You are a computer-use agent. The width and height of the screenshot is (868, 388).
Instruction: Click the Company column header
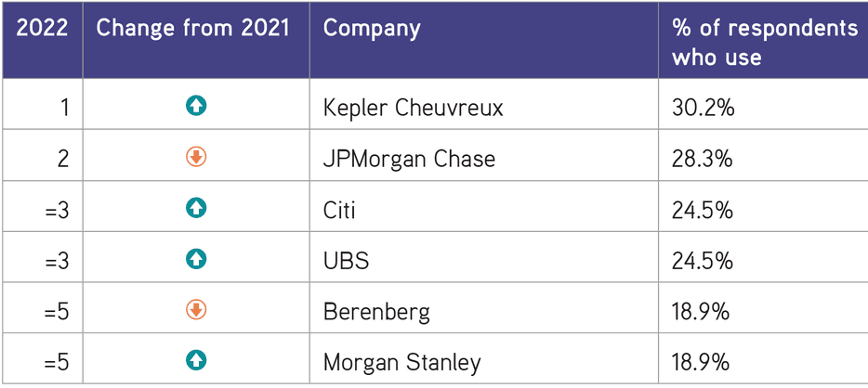pyautogui.click(x=372, y=30)
